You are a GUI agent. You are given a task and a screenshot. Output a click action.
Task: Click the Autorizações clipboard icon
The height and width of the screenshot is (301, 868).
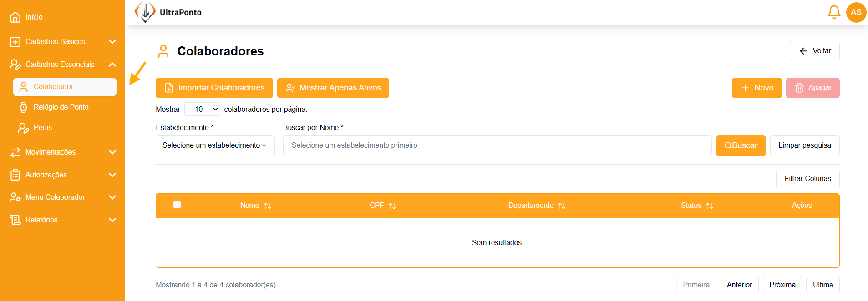tap(15, 175)
